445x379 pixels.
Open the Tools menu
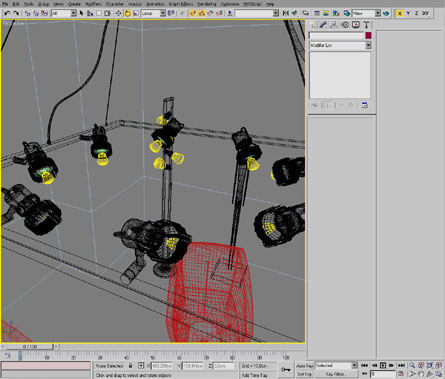point(29,4)
